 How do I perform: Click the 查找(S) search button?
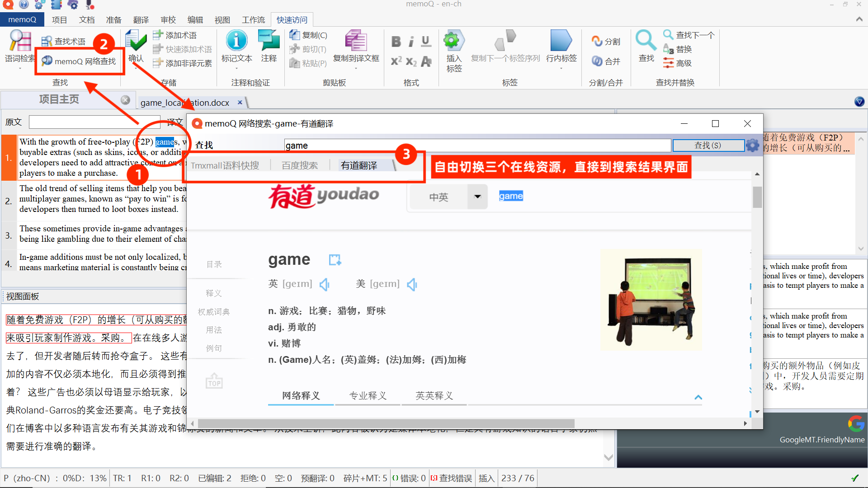pos(708,145)
